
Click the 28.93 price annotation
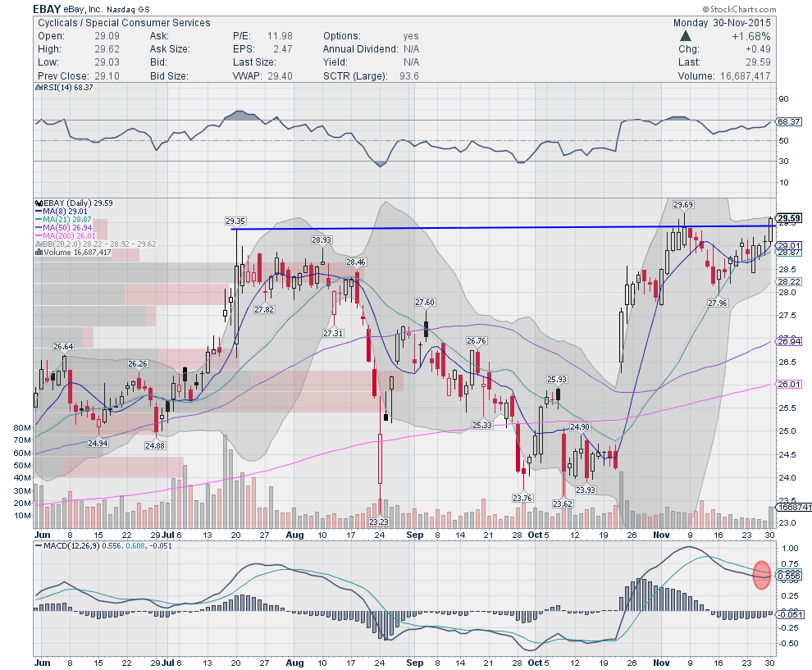click(322, 239)
